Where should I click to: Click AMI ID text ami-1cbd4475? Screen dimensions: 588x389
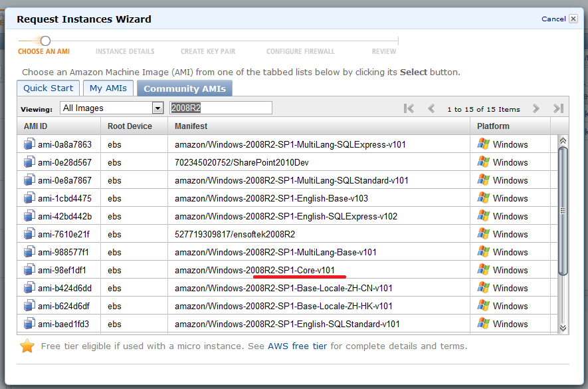[64, 198]
